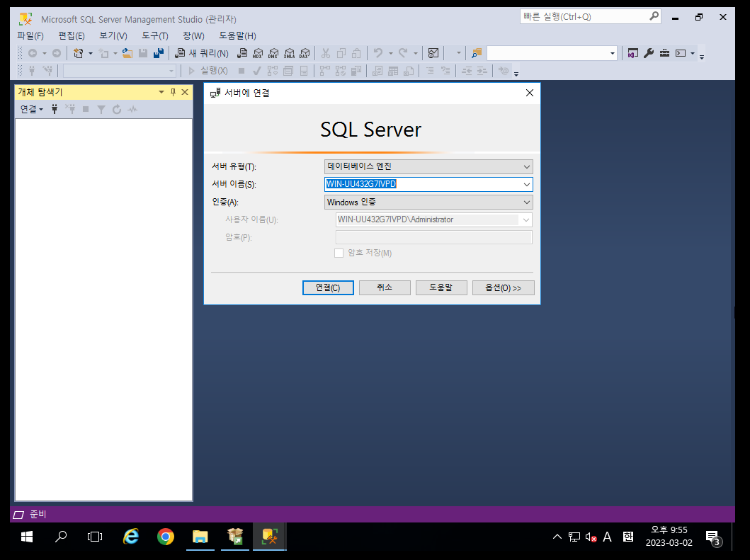Click the Activity Monitor icon in Object Explorer
The image size is (750, 560).
[132, 110]
